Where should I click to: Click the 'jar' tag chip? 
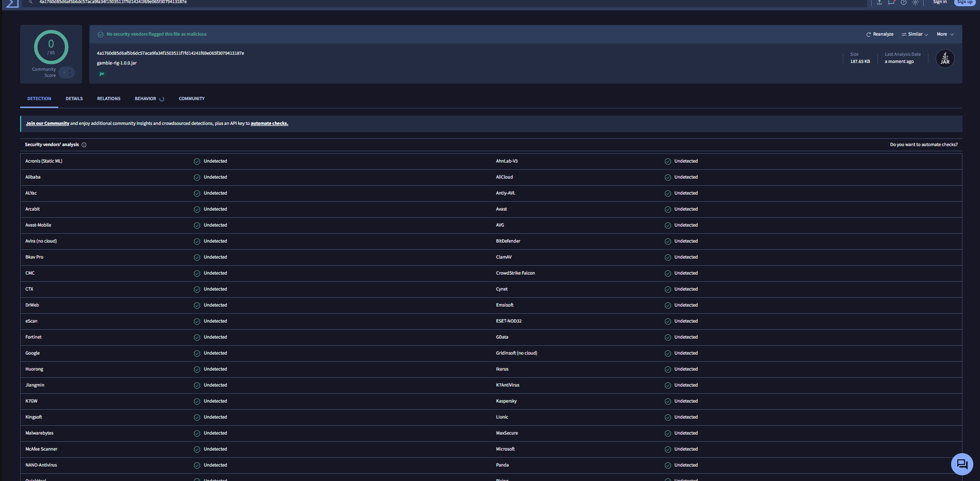coord(102,74)
